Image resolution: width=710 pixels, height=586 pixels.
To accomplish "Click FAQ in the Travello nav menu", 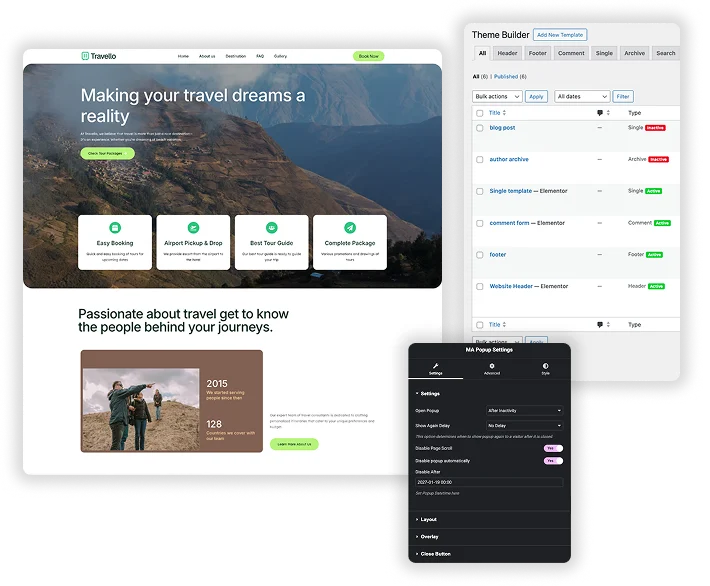I will tap(260, 56).
